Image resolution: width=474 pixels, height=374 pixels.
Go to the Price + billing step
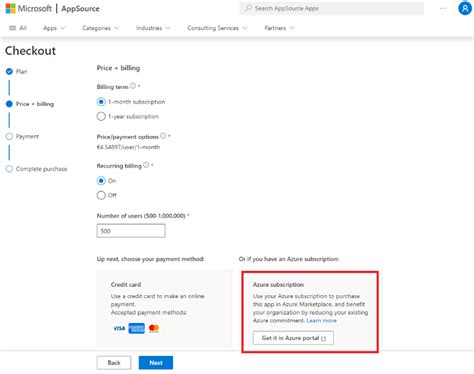35,104
